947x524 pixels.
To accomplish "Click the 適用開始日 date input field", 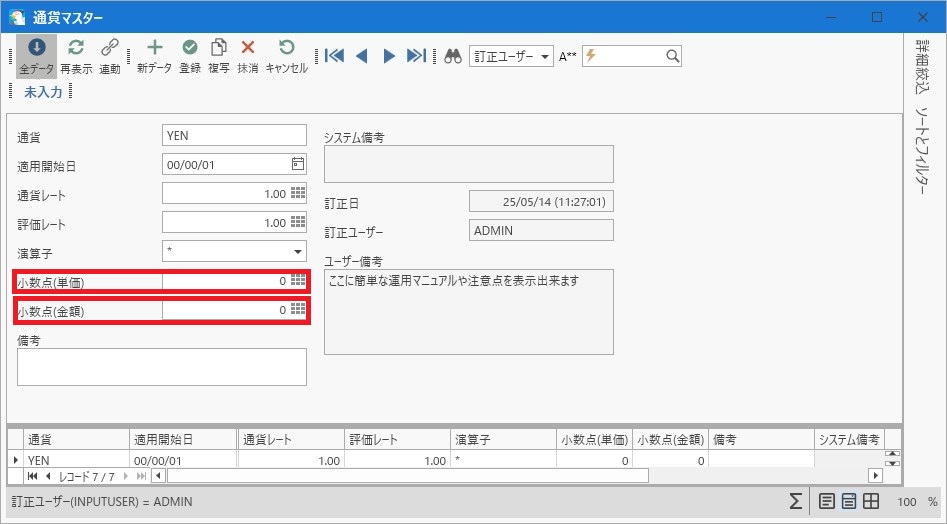I will 234,164.
